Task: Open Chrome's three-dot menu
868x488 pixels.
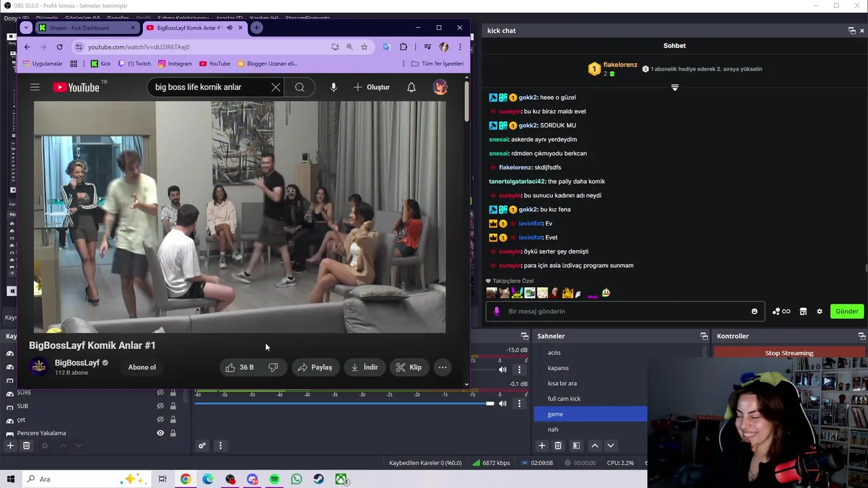Action: click(460, 47)
